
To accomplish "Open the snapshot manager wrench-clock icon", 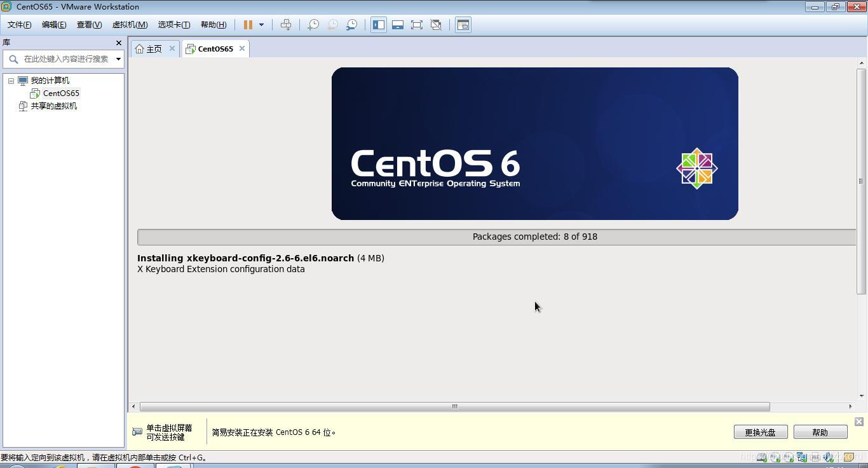I will click(351, 25).
